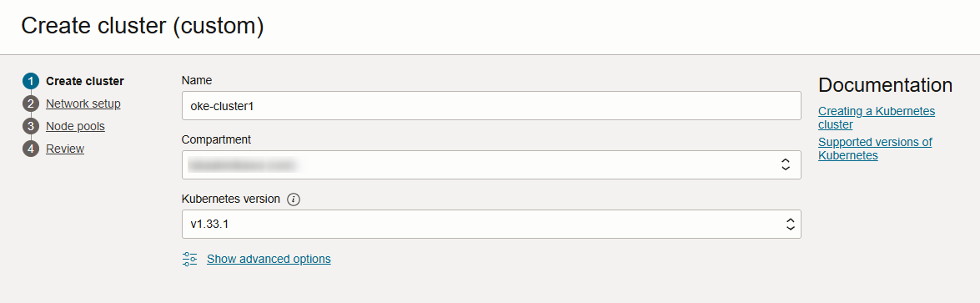Click the Name field containing oke-cluster1

coord(491,106)
